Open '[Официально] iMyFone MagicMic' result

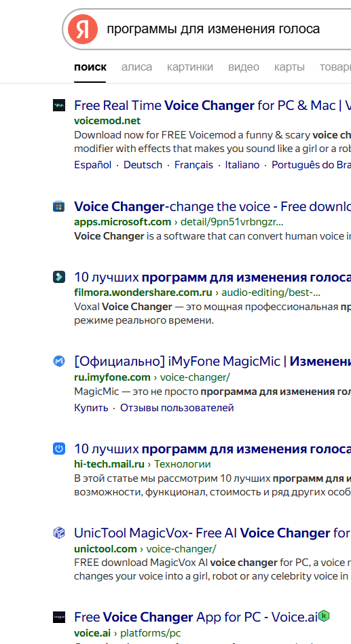(213, 362)
